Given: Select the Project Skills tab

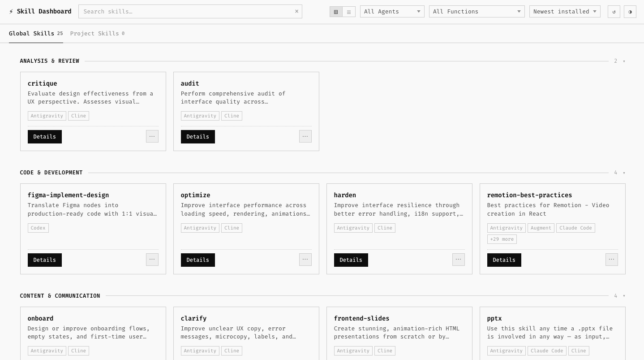Looking at the screenshot, I should [x=97, y=34].
